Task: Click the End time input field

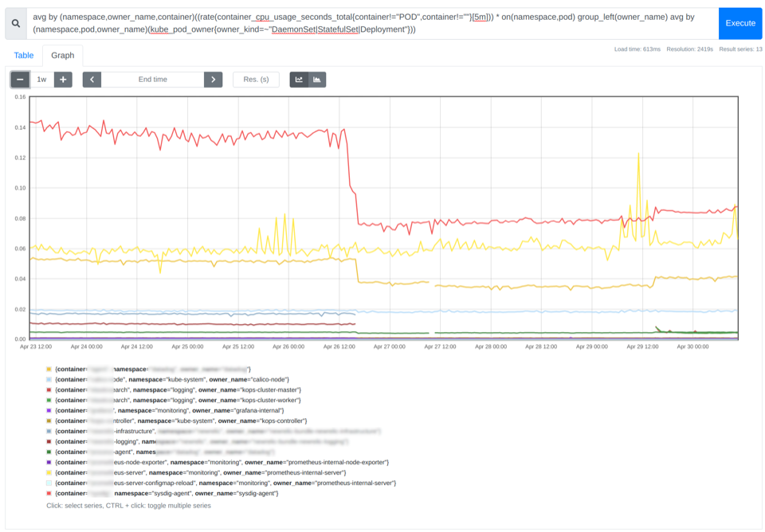Action: 152,80
